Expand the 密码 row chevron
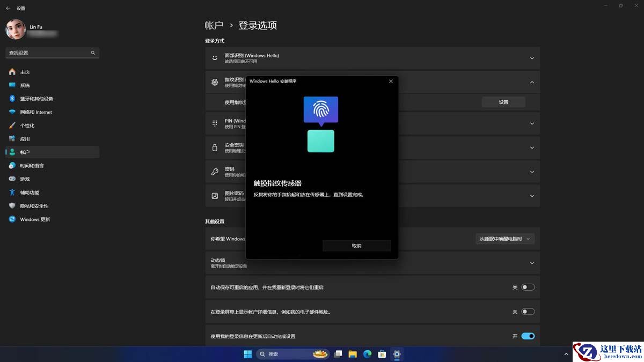Image resolution: width=644 pixels, height=362 pixels. click(532, 172)
